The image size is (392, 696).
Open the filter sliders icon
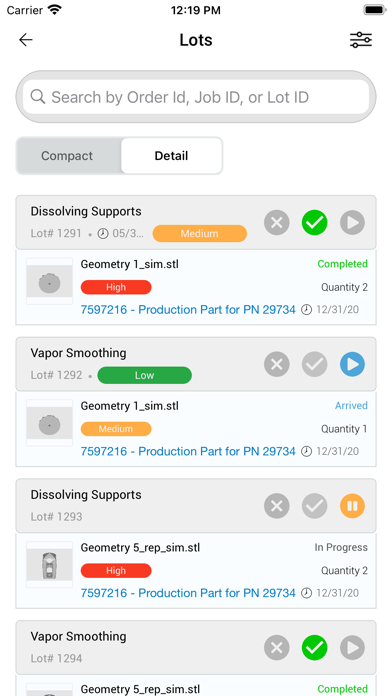click(360, 40)
